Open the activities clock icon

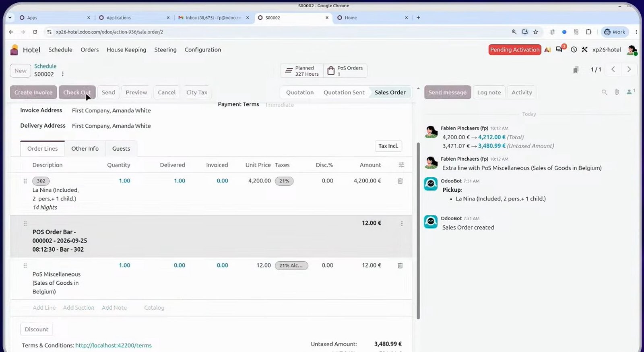coord(574,50)
